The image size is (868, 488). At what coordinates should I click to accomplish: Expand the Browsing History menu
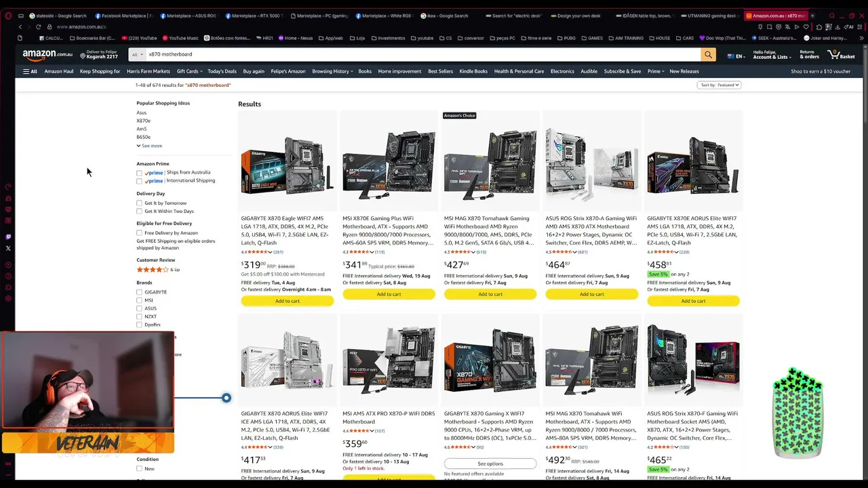pyautogui.click(x=332, y=71)
